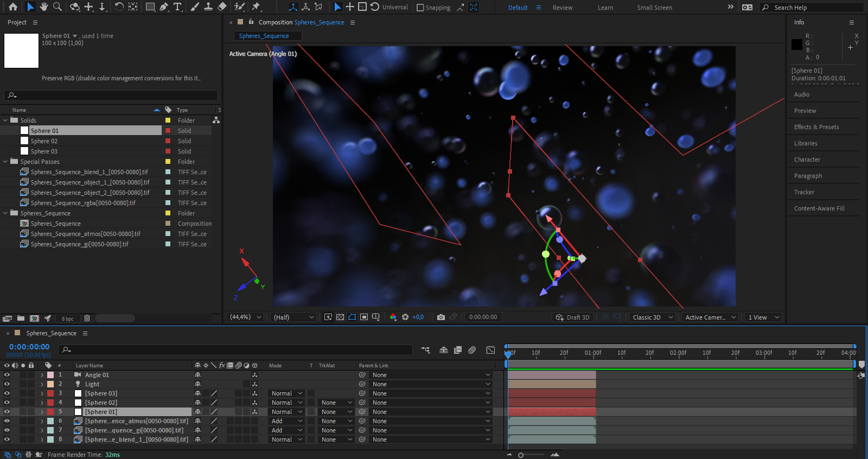868x459 pixels.
Task: Open the 1 View layout dropdown
Action: [763, 317]
